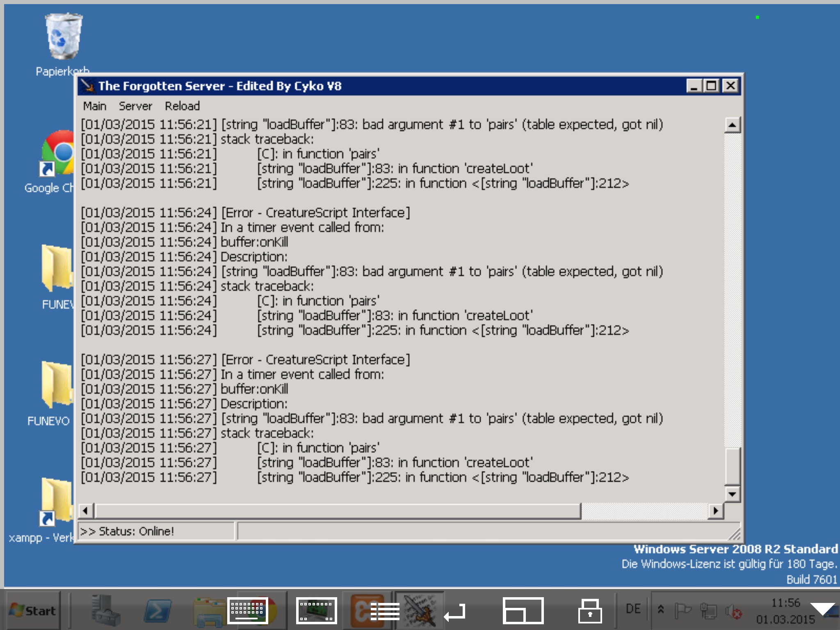Viewport: 840px width, 630px height.
Task: Click the horizontal scrollbar right arrow
Action: click(x=716, y=511)
